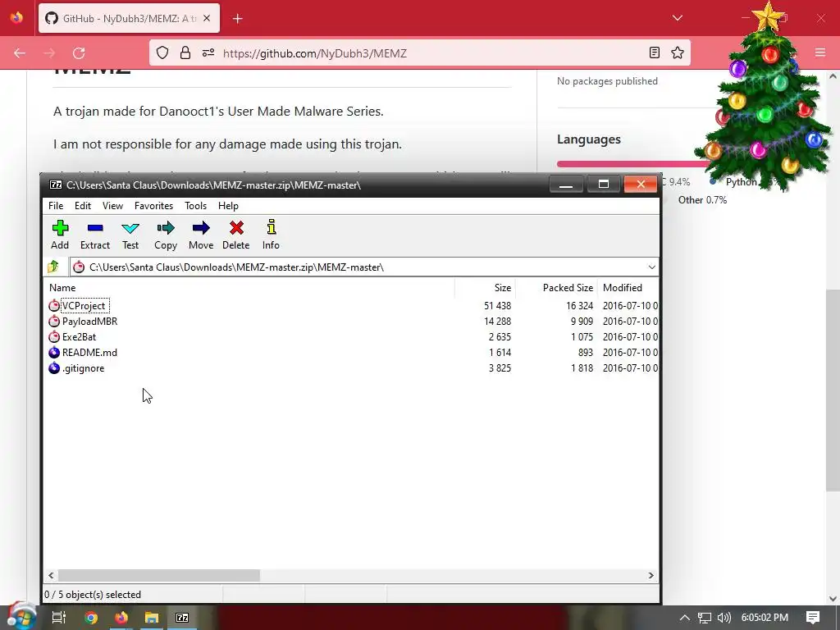The height and width of the screenshot is (630, 840).
Task: Open the Favorites menu in 7-Zip
Action: tap(153, 206)
